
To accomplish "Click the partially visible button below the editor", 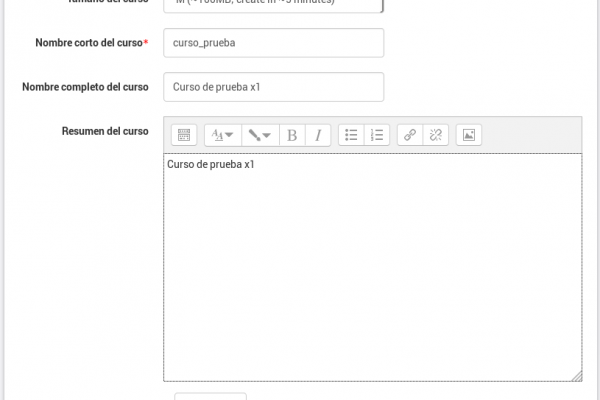I will point(210,397).
